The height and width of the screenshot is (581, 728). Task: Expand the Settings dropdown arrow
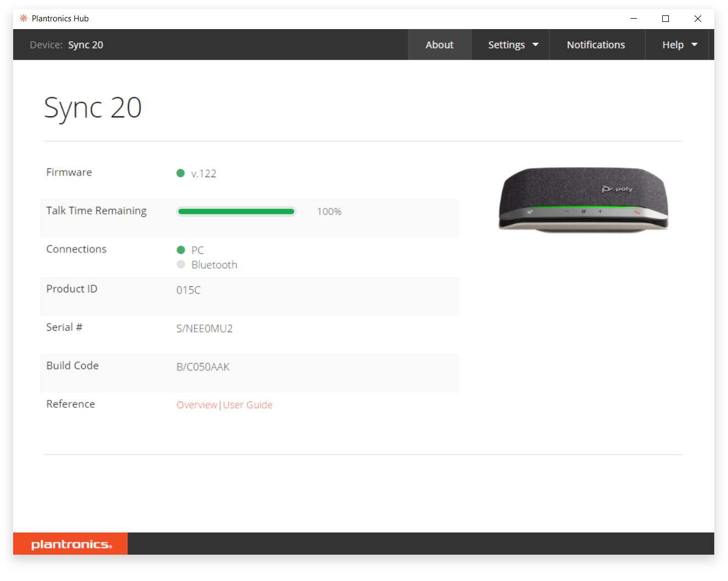pyautogui.click(x=536, y=45)
